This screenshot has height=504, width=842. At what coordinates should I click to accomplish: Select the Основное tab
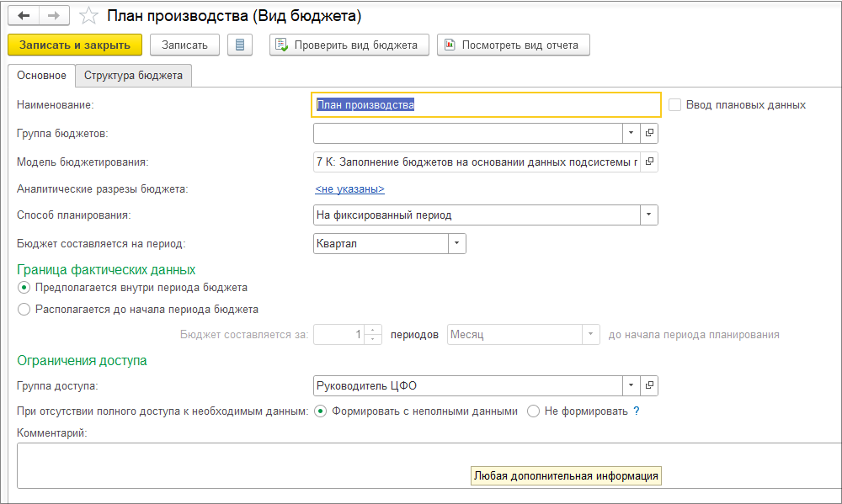[41, 76]
